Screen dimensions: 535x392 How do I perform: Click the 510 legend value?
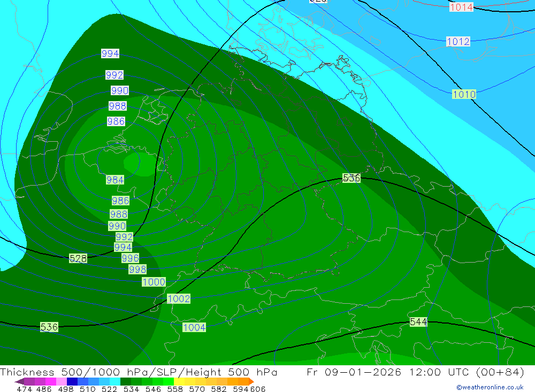(87, 389)
